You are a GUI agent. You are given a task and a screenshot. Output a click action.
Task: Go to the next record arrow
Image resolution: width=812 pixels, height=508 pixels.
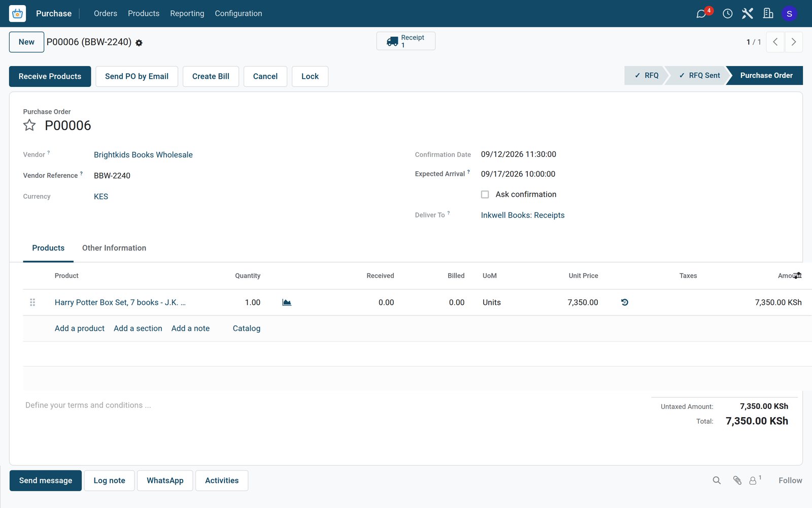794,42
